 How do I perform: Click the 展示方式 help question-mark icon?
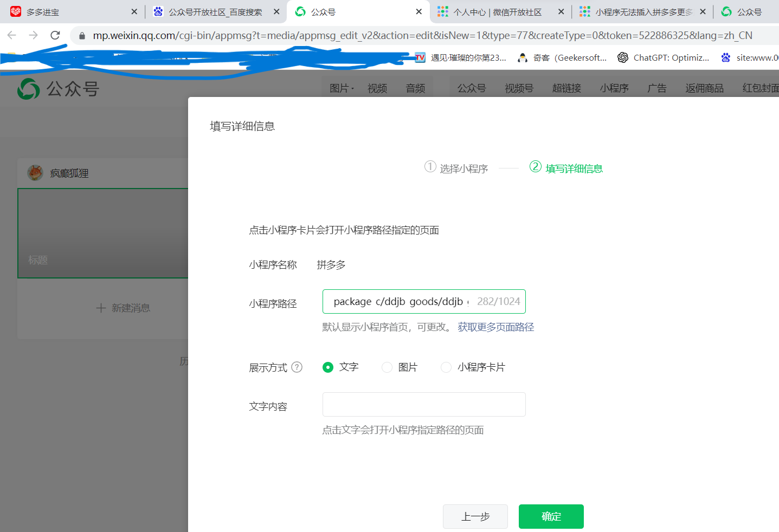tap(297, 367)
